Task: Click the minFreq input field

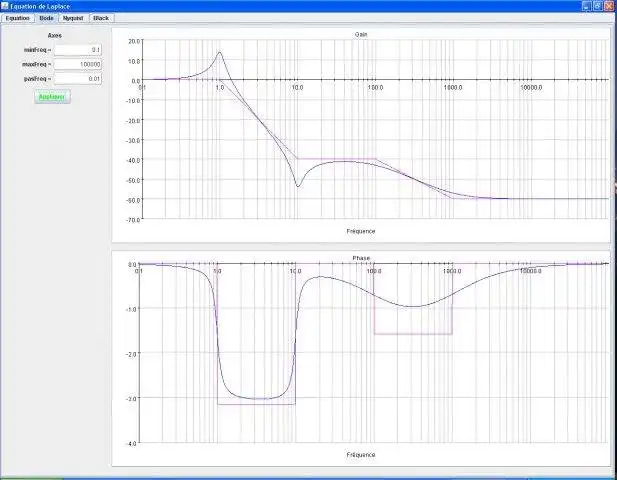Action: [x=78, y=50]
